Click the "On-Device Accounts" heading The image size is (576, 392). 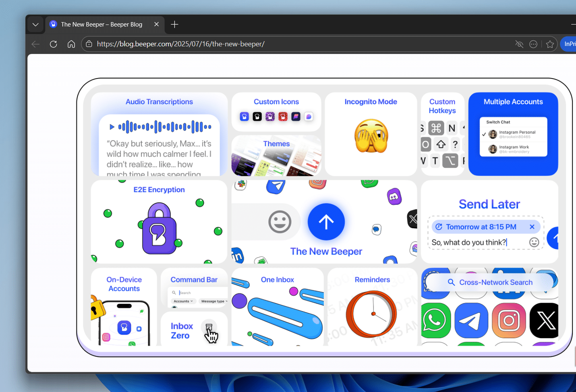click(124, 284)
